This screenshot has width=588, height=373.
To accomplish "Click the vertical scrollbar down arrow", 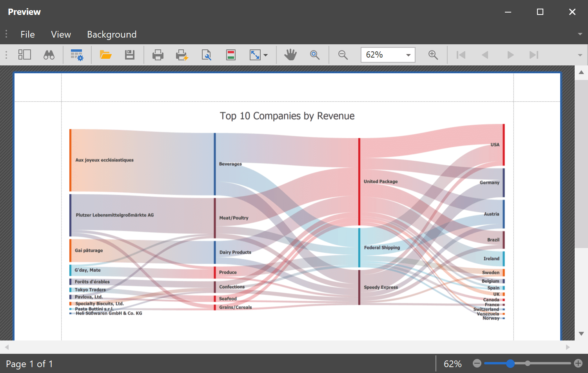I will 581,334.
